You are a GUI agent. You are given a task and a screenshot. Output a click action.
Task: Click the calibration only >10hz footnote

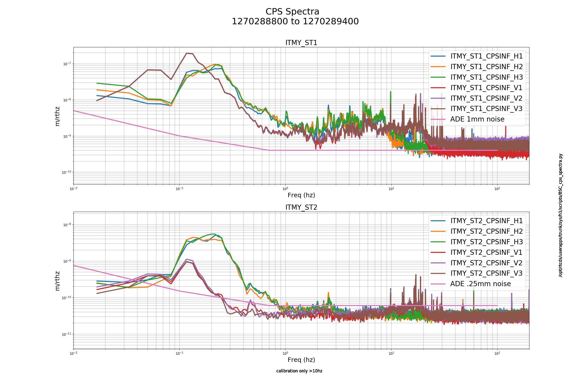coord(299,371)
